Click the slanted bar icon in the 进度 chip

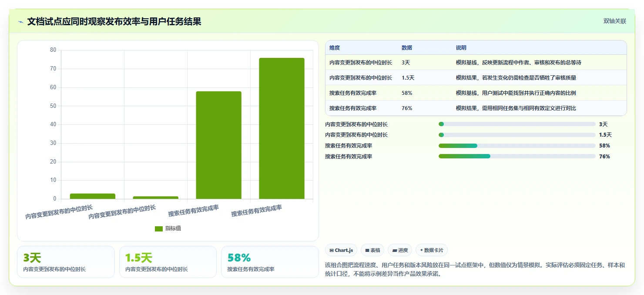395,250
